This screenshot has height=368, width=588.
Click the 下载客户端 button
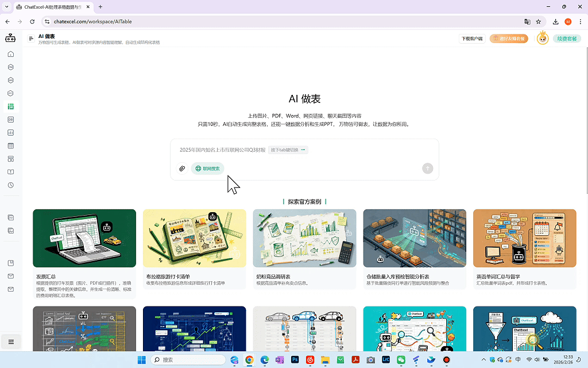(472, 39)
